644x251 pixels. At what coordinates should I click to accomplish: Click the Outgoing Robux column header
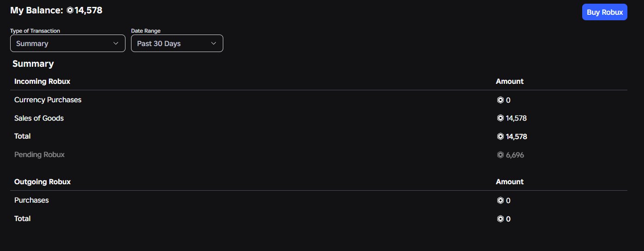click(42, 182)
